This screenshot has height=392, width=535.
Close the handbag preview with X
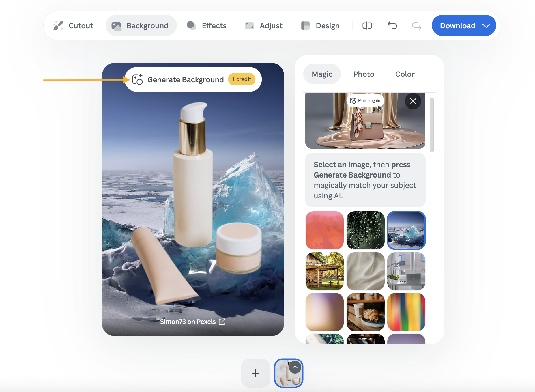tap(413, 101)
